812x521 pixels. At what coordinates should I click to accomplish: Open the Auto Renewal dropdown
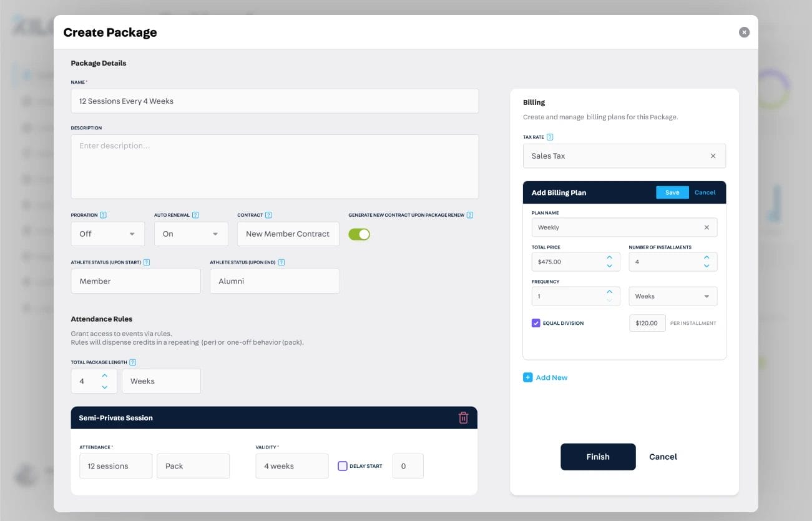pos(190,234)
